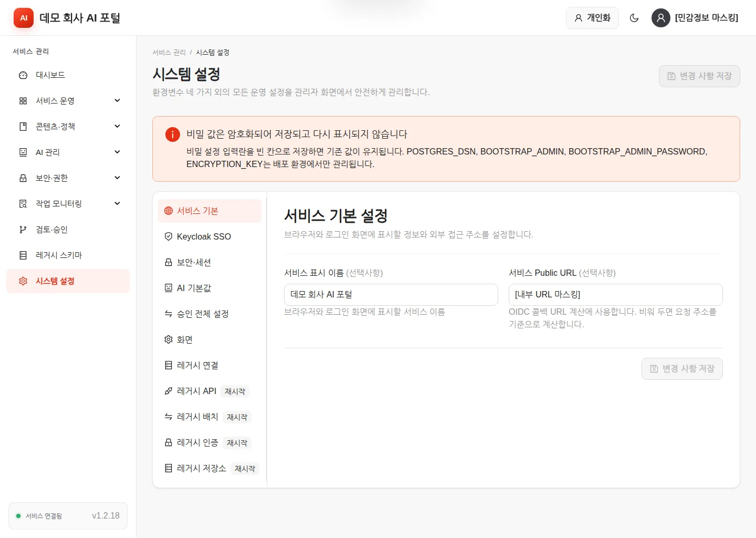Click the AI 기본값 bot icon

[x=169, y=288]
